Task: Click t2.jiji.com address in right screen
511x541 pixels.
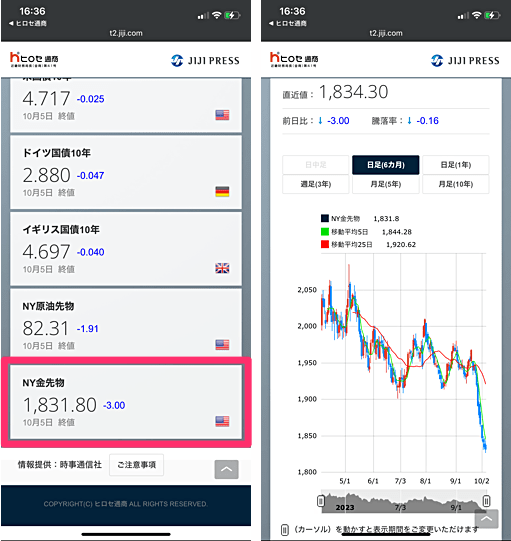Action: [386, 33]
